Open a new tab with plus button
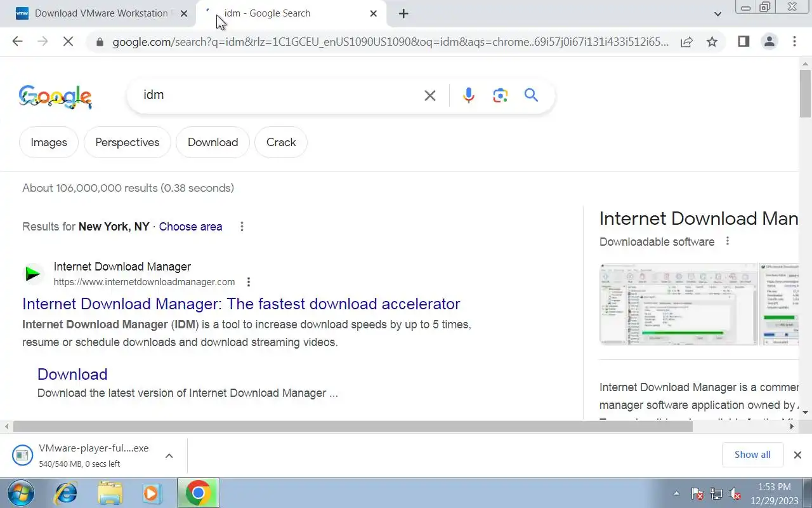 (403, 13)
